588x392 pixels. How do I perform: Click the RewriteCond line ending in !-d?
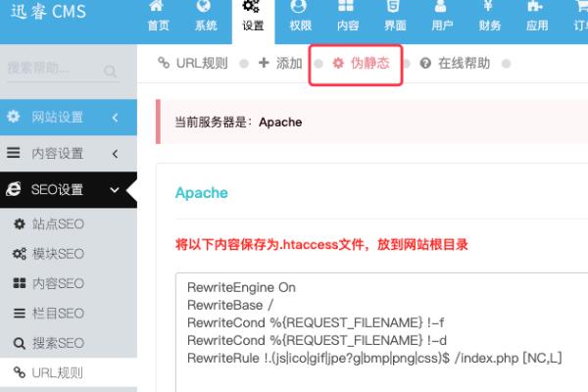point(317,340)
